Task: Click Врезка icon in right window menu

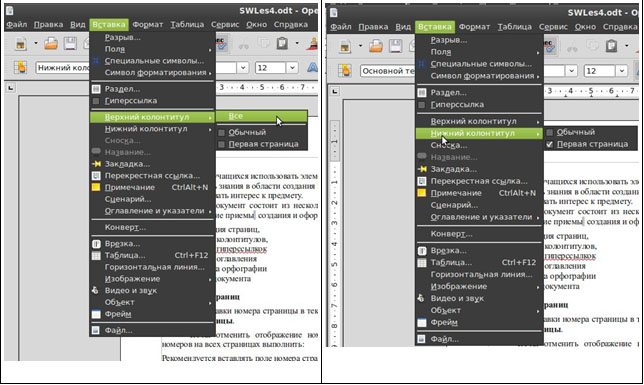Action: (422, 251)
